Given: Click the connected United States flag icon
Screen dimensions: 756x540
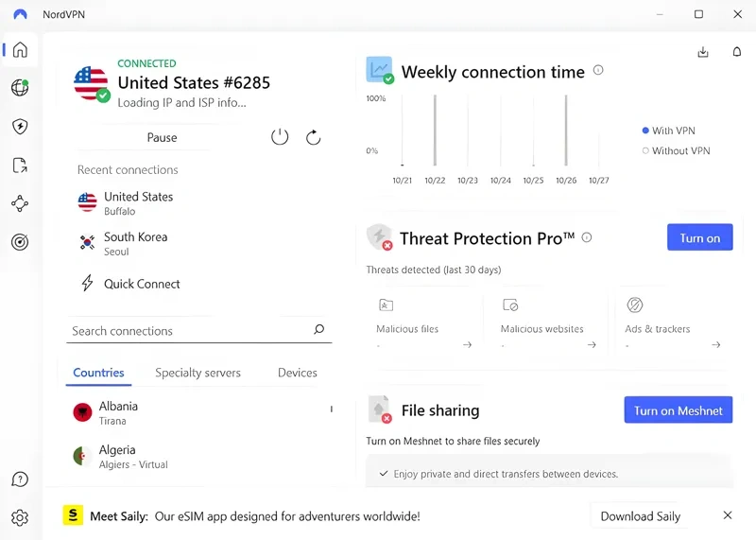Looking at the screenshot, I should pos(91,84).
